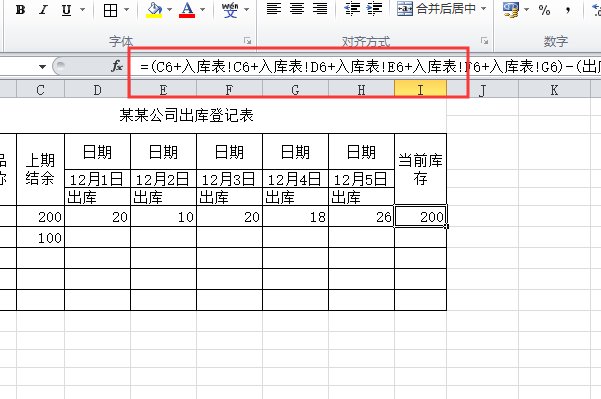Select highlighted column I header
Image resolution: width=601 pixels, height=399 pixels.
[420, 90]
